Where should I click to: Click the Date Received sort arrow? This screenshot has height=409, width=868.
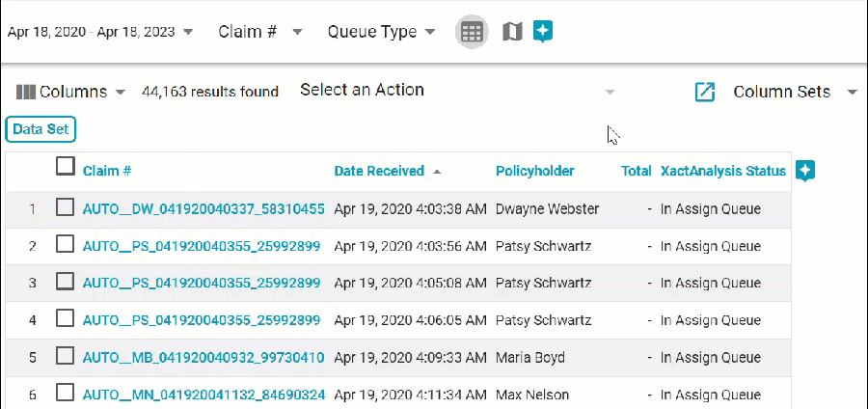[437, 172]
